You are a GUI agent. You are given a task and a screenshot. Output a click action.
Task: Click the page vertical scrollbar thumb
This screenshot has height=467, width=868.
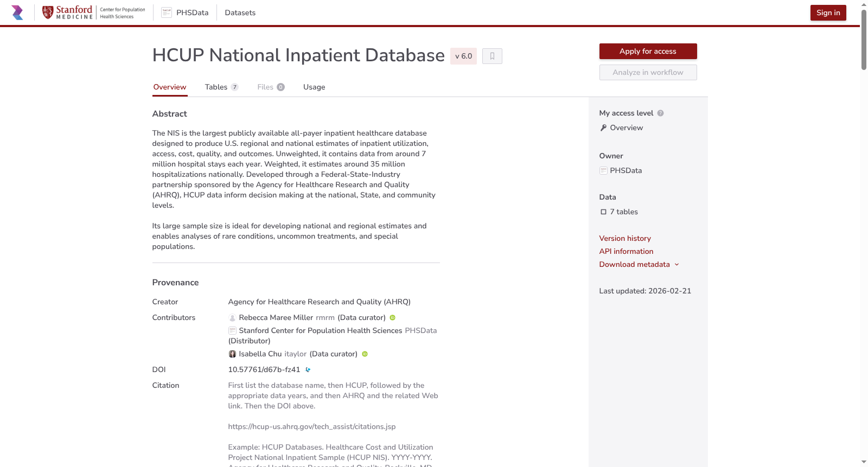[x=864, y=39]
